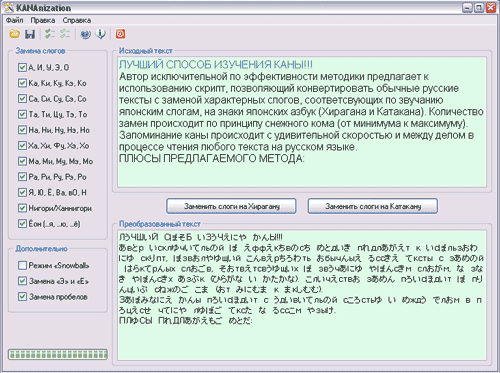Toggle the Ма, Ми, Му, Мэ, Мо checkbox

[22, 161]
